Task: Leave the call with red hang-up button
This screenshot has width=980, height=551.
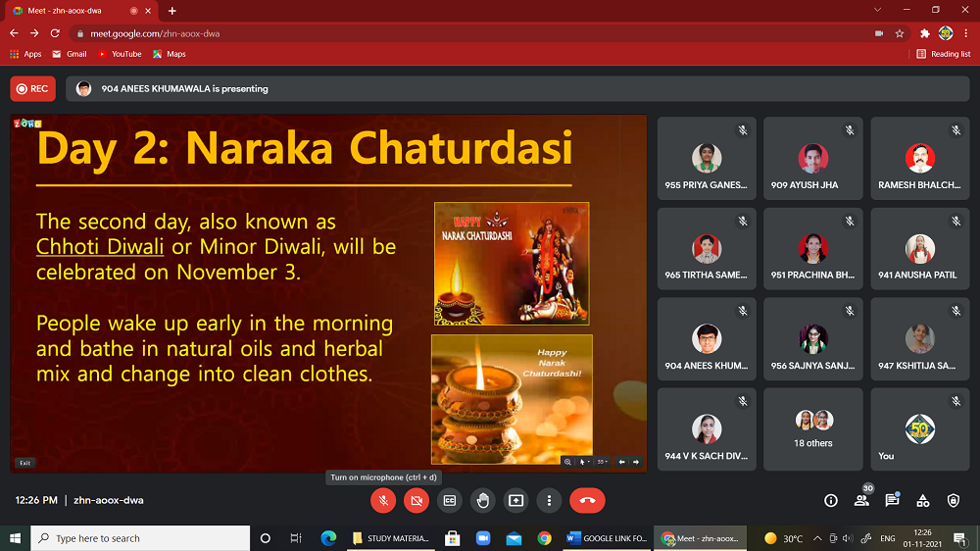Action: click(587, 500)
